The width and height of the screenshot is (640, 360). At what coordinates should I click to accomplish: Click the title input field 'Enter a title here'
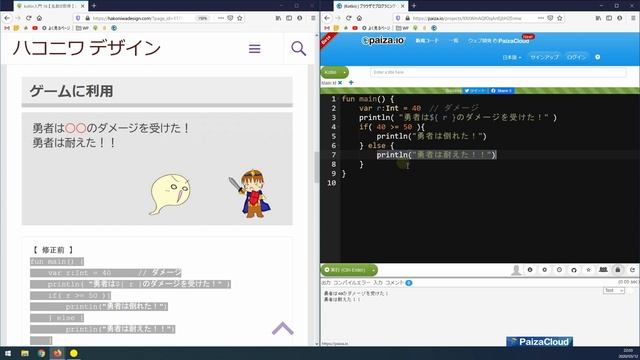(x=498, y=72)
